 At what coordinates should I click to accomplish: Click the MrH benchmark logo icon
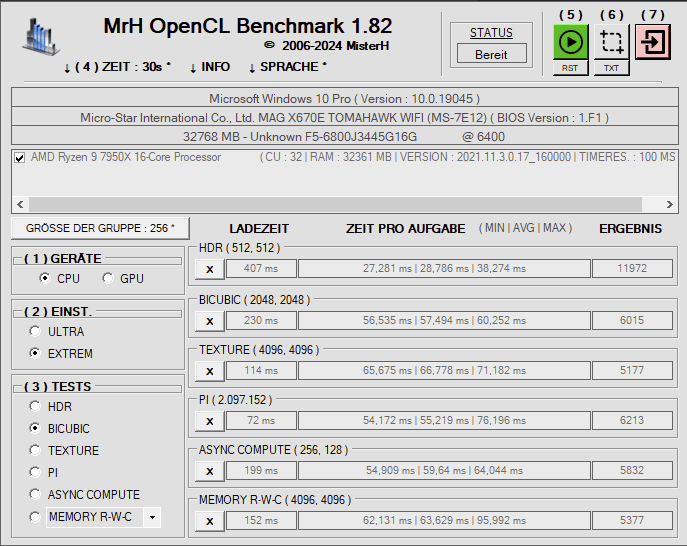[41, 37]
